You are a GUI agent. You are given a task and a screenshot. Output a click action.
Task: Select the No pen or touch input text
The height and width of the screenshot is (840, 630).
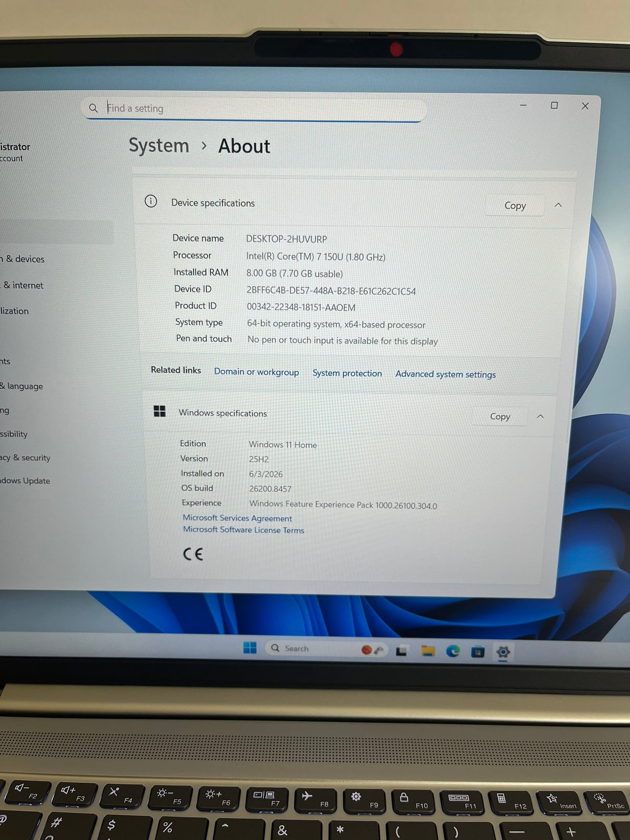[342, 340]
